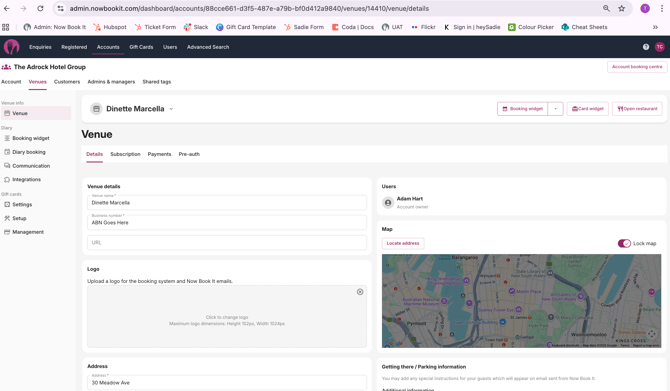Switch to the Account tab
670x391 pixels.
[x=11, y=82]
